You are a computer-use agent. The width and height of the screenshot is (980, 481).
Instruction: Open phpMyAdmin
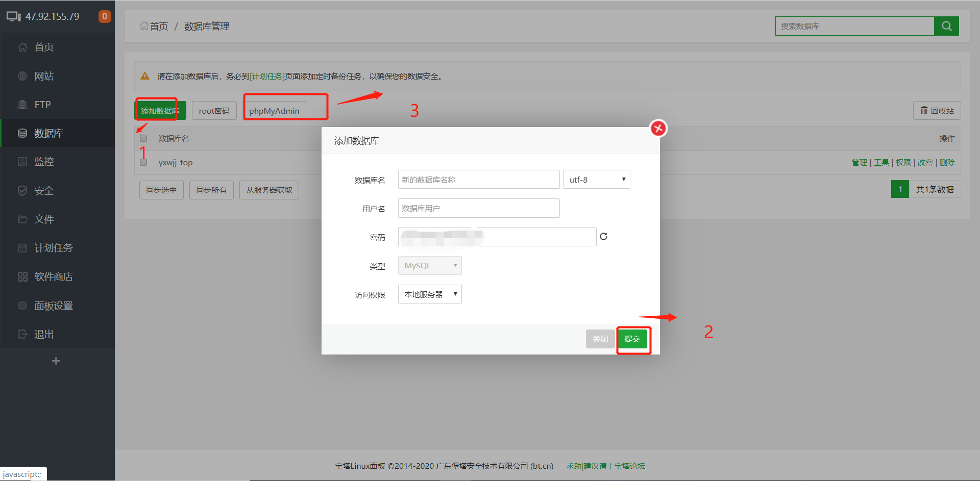click(274, 111)
